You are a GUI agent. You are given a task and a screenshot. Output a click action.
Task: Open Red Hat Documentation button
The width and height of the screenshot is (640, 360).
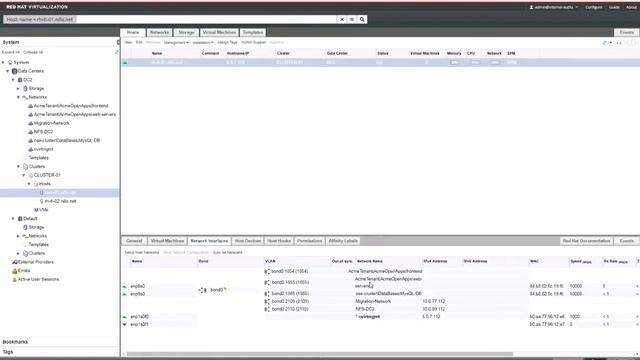click(x=586, y=241)
